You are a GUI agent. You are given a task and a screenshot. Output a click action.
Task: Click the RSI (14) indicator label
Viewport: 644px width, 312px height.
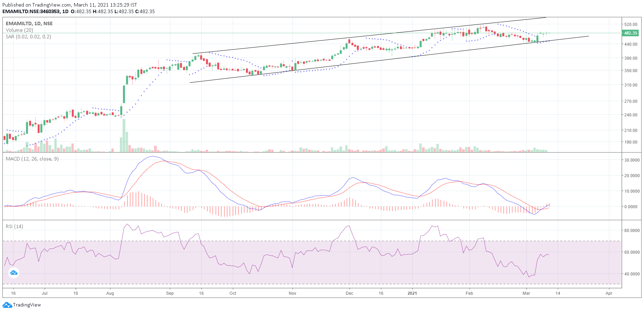pyautogui.click(x=14, y=226)
